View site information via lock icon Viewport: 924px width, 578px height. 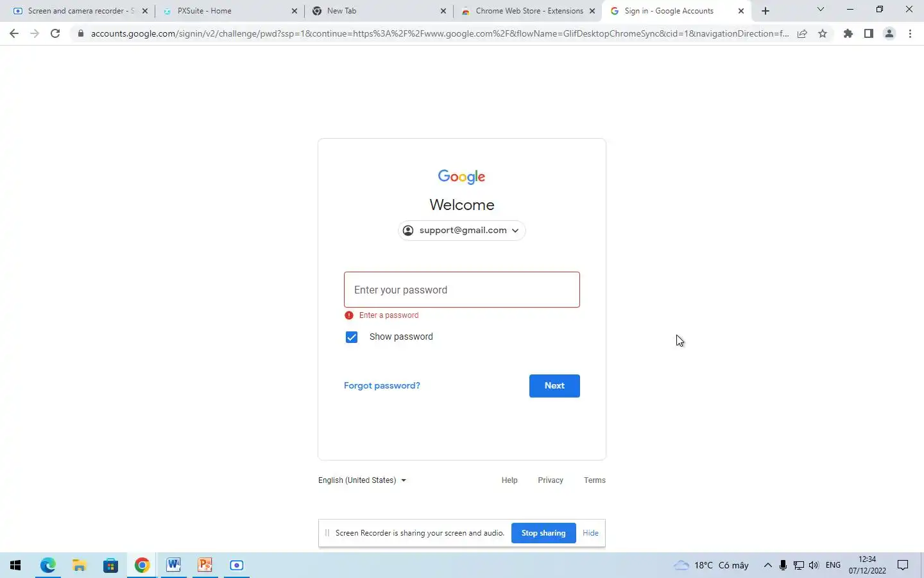pos(80,33)
